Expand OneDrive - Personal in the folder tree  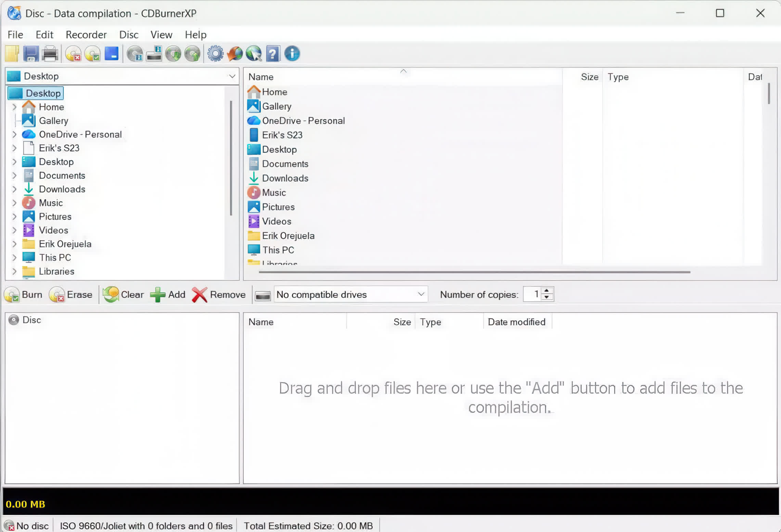pos(14,134)
